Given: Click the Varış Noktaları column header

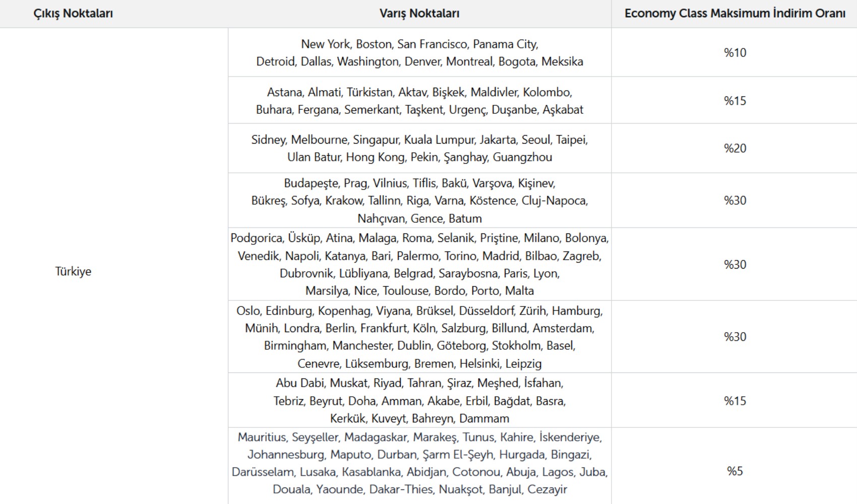Looking at the screenshot, I should 419,14.
